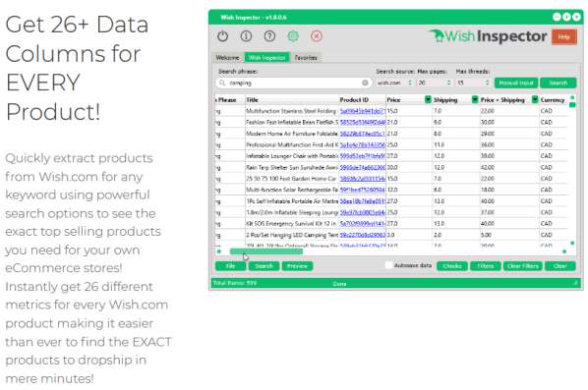Click the resize grip in the status bar corner
This screenshot has width=588, height=390.
tap(575, 284)
